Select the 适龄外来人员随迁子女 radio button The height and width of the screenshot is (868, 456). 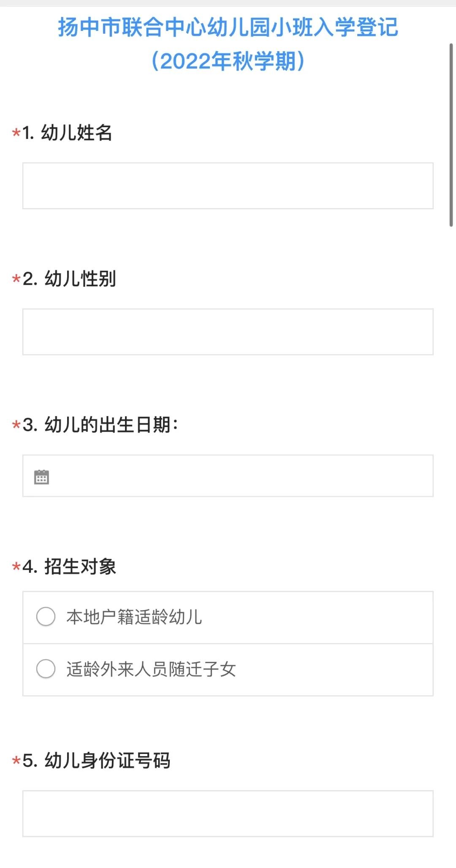point(46,669)
